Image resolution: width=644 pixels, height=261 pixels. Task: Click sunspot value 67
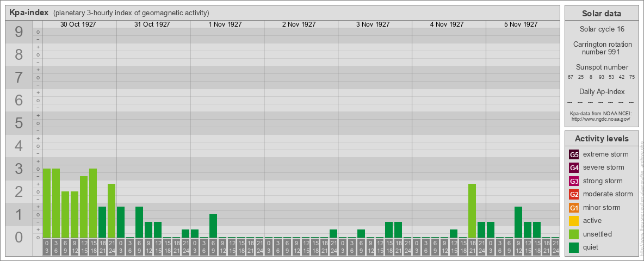coord(571,77)
